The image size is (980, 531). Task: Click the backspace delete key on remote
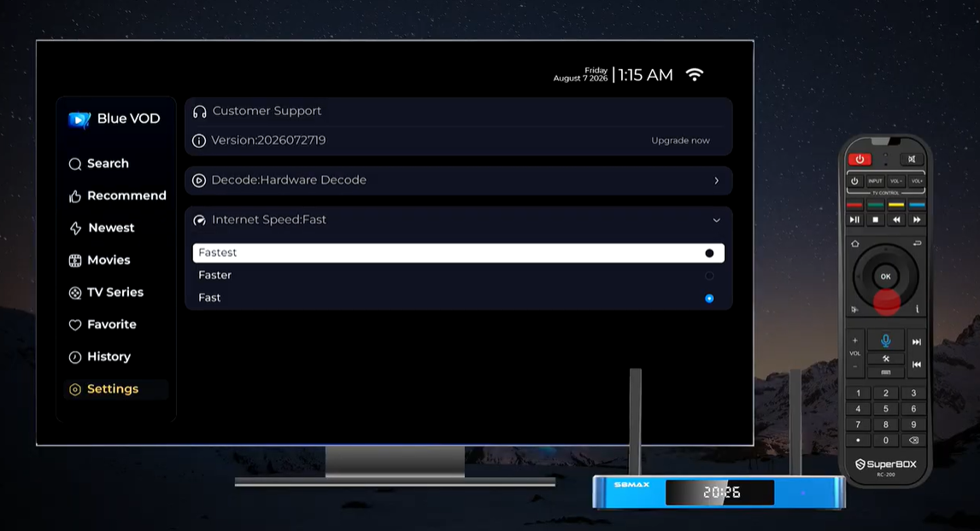coord(913,441)
